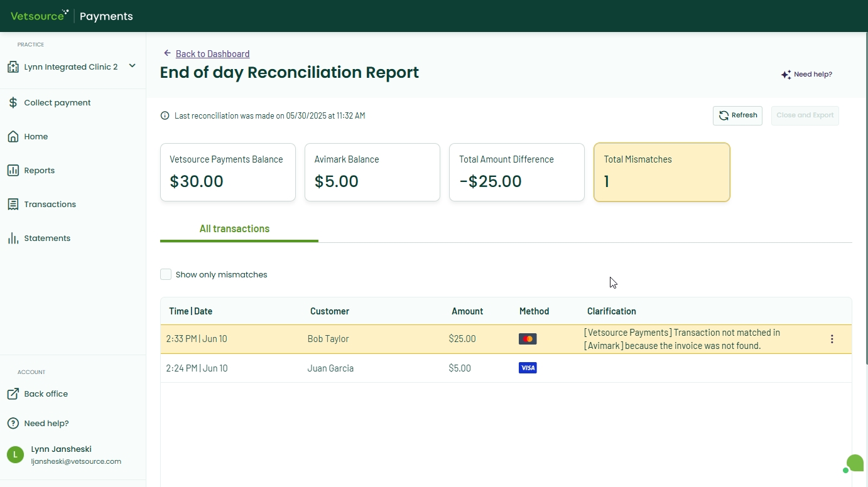Screen dimensions: 868x487
Task: Click the Payments header title
Action: pos(106,16)
